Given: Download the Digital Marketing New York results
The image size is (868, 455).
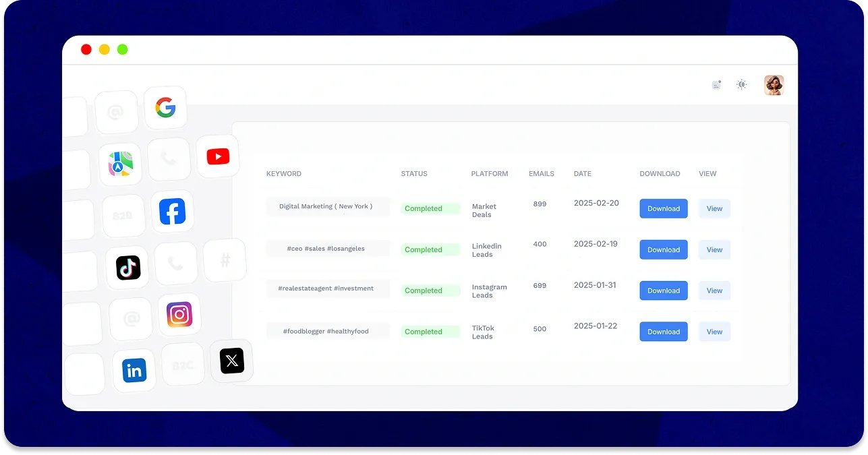Looking at the screenshot, I should tap(664, 209).
